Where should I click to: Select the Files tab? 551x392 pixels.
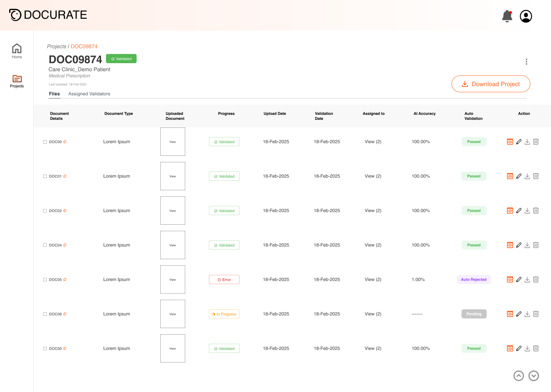[x=54, y=94]
